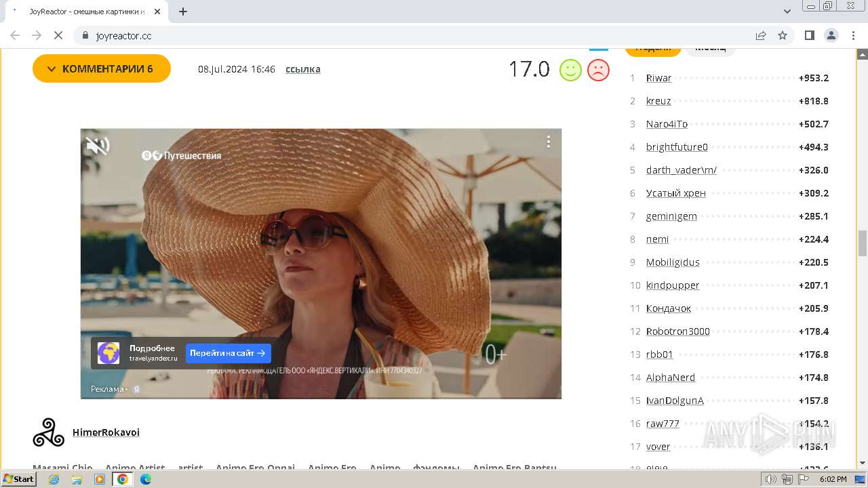This screenshot has height=488, width=868.
Task: Expand the КОММЕНТАРИИ 6 comments button
Action: [x=102, y=68]
